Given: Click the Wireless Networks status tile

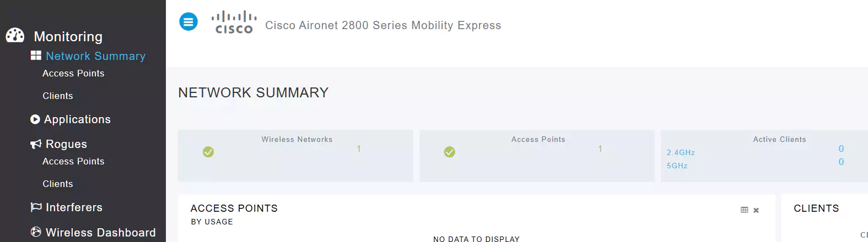Looking at the screenshot, I should tap(295, 156).
